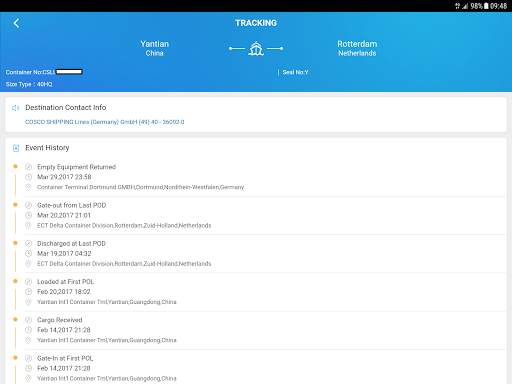This screenshot has width=512, height=384.
Task: Tap Container Terminal Dortmund GMBH location text
Action: coord(140,187)
